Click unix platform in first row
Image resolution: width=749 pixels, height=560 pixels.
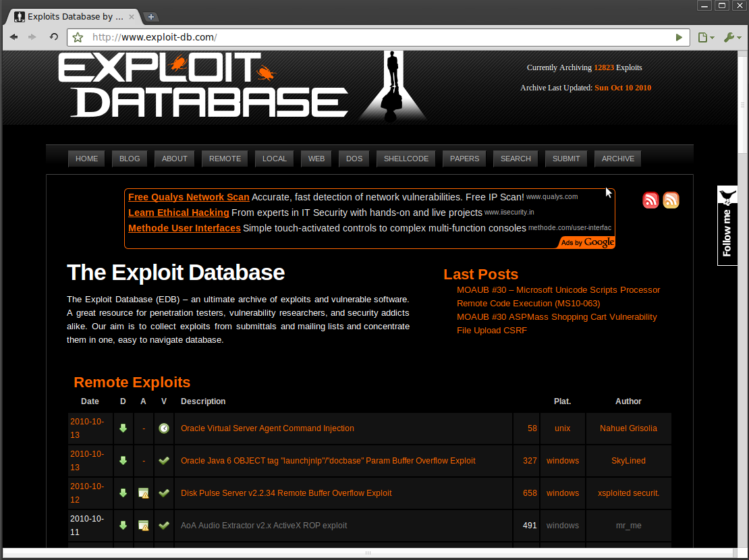click(x=562, y=428)
